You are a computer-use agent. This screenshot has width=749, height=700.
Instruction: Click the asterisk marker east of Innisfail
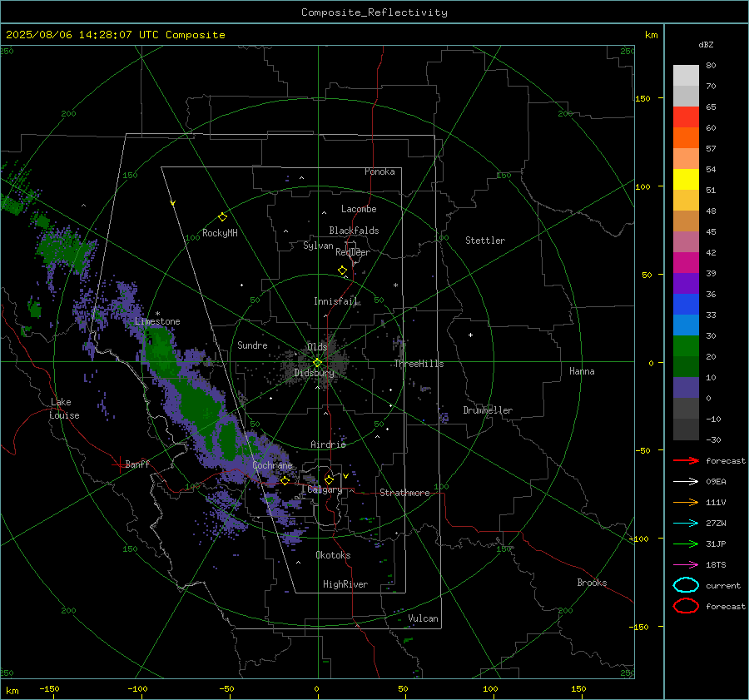coord(395,285)
